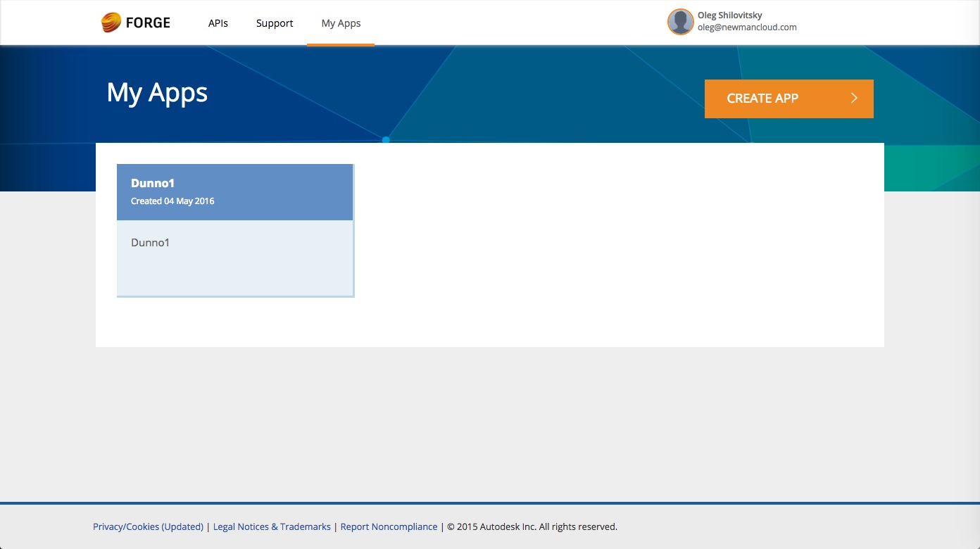Click the FORGE wordmark in the header
Viewport: 980px width, 549px height.
coord(148,22)
